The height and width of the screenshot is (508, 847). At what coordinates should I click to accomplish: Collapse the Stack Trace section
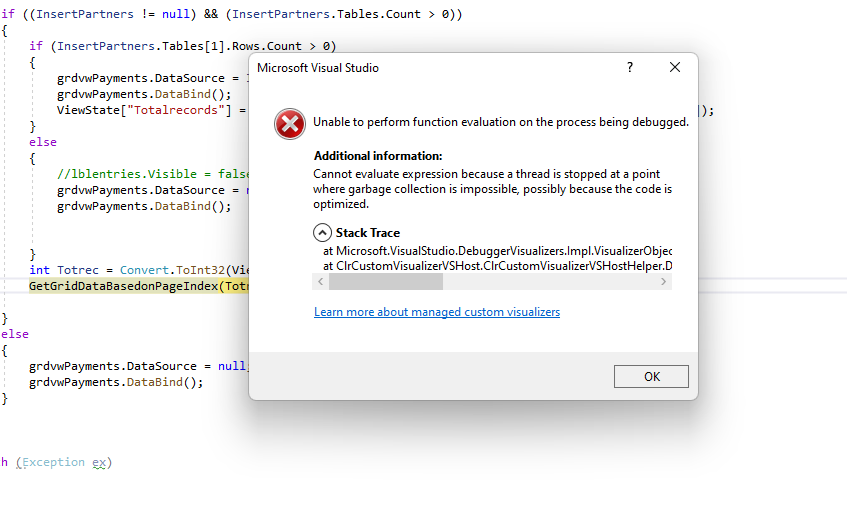coord(322,233)
